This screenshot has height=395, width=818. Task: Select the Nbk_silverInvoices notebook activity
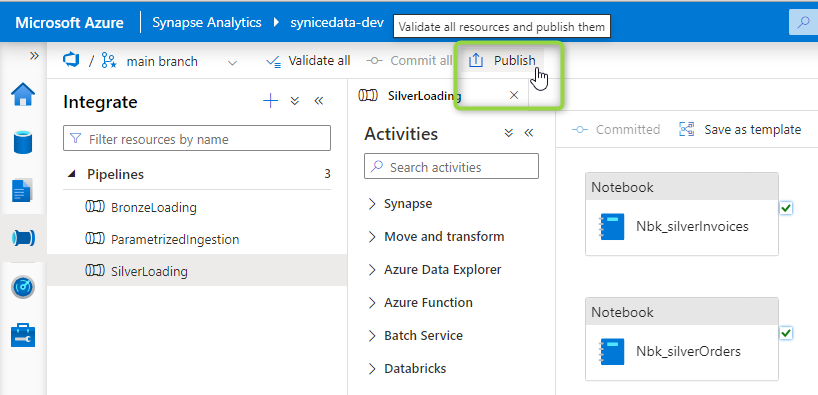point(682,214)
